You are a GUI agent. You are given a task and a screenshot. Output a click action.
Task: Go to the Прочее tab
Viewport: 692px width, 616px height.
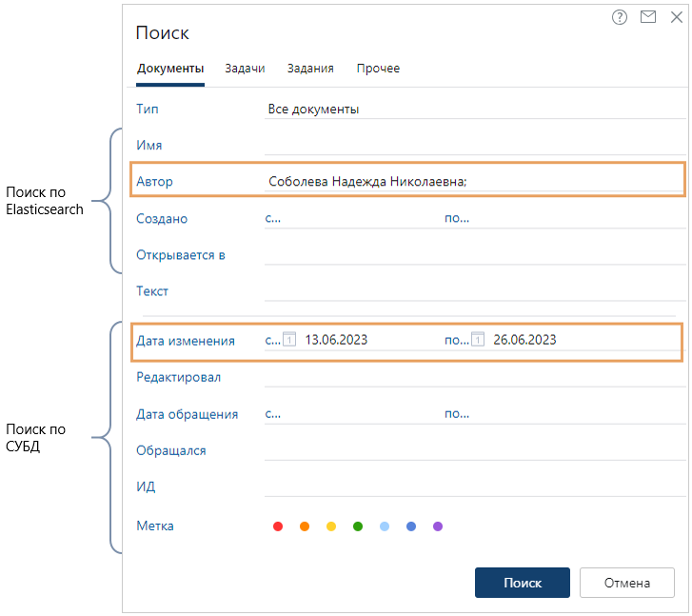point(378,69)
